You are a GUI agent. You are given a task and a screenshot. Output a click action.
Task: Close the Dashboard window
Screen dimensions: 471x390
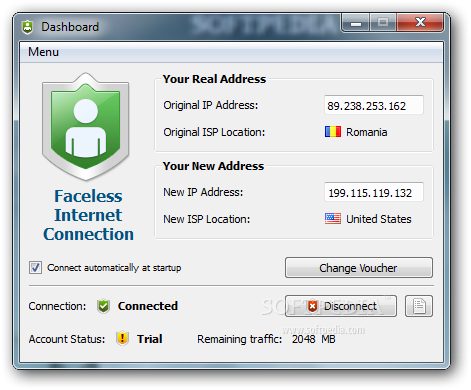point(420,23)
